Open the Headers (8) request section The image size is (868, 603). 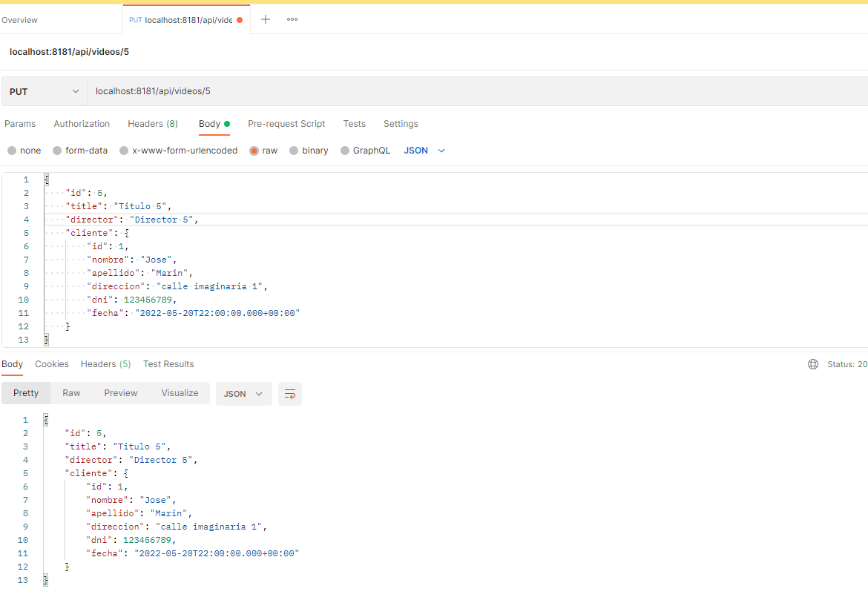click(152, 124)
